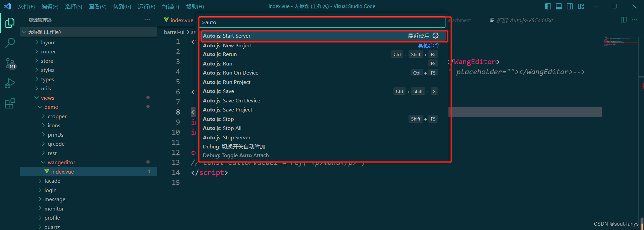Image resolution: width=644 pixels, height=230 pixels.
Task: Expand the qrcode folder
Action: click(89, 144)
